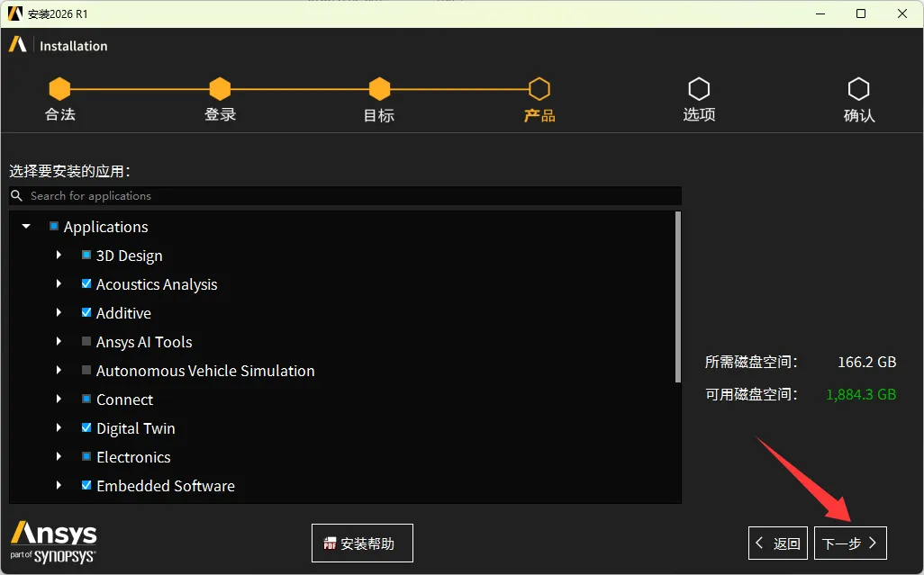Click the 下一步 next button
The height and width of the screenshot is (575, 924).
point(850,543)
